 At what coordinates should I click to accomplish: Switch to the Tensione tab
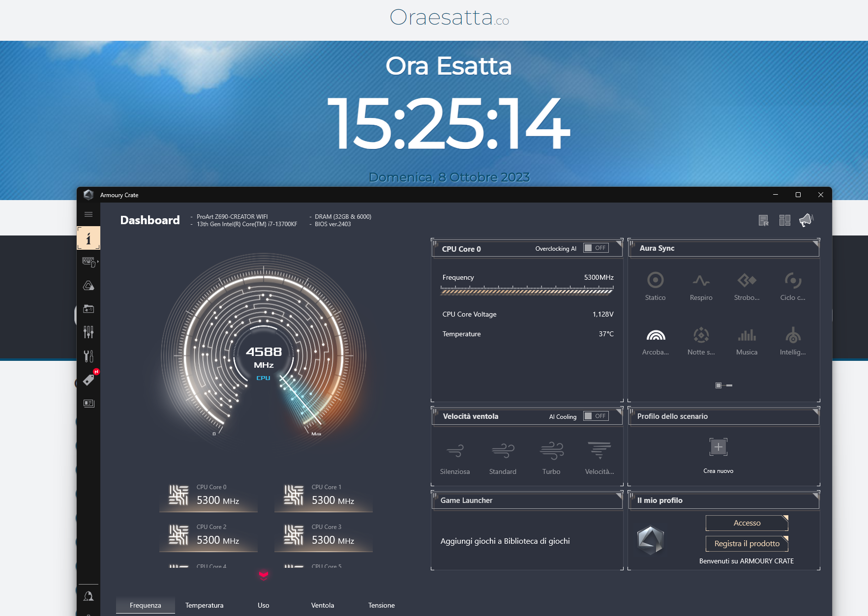click(382, 605)
